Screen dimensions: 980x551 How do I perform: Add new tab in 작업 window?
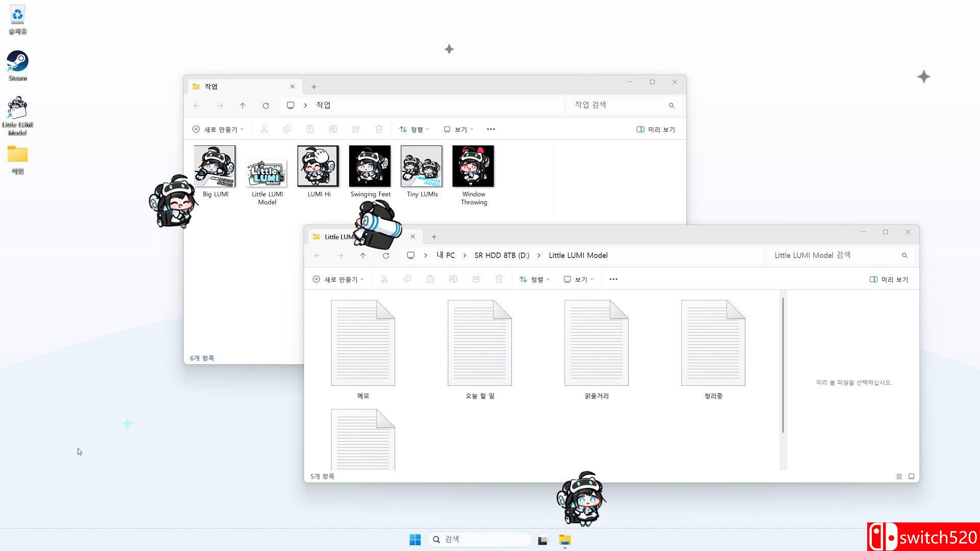tap(314, 87)
